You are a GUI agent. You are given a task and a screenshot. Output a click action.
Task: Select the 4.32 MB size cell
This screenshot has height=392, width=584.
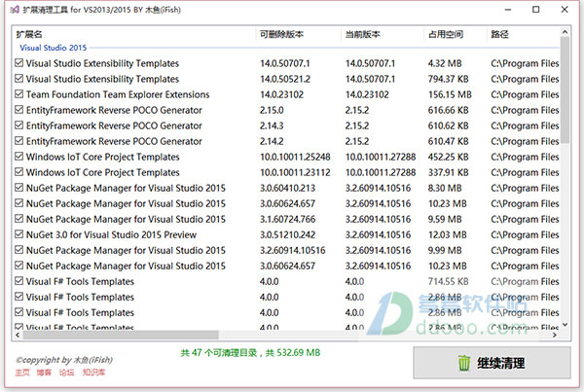(445, 63)
